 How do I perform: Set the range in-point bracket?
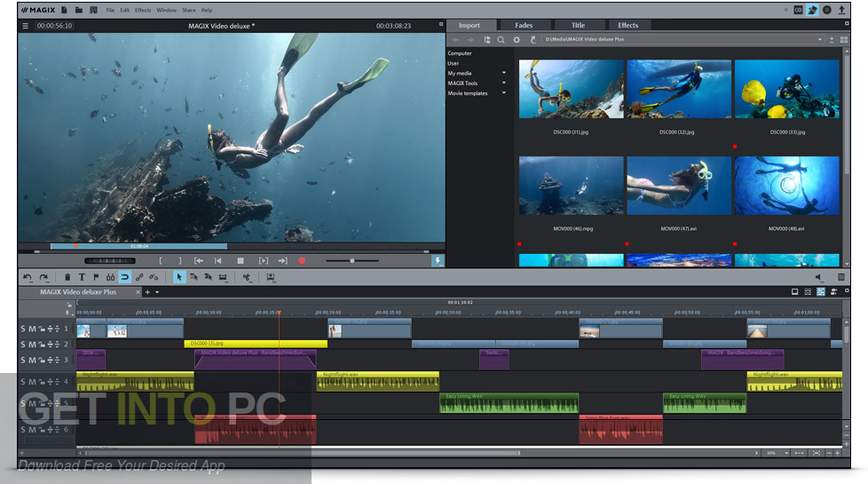(161, 261)
